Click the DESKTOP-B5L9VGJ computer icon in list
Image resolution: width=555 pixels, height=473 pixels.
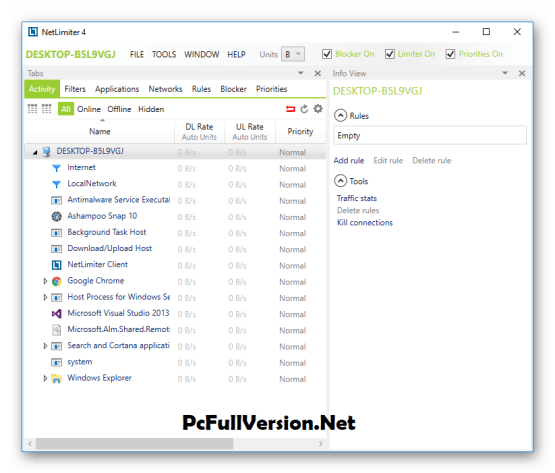46,152
